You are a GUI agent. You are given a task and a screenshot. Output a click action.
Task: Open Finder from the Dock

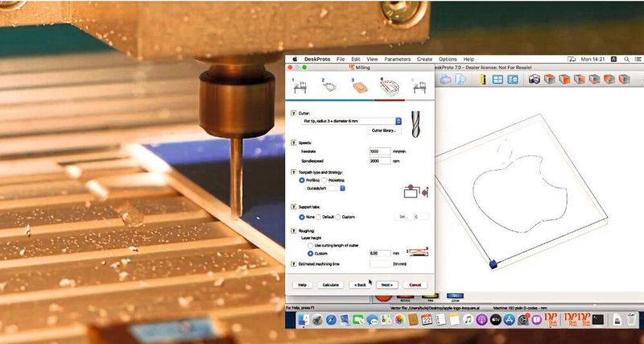pyautogui.click(x=303, y=320)
